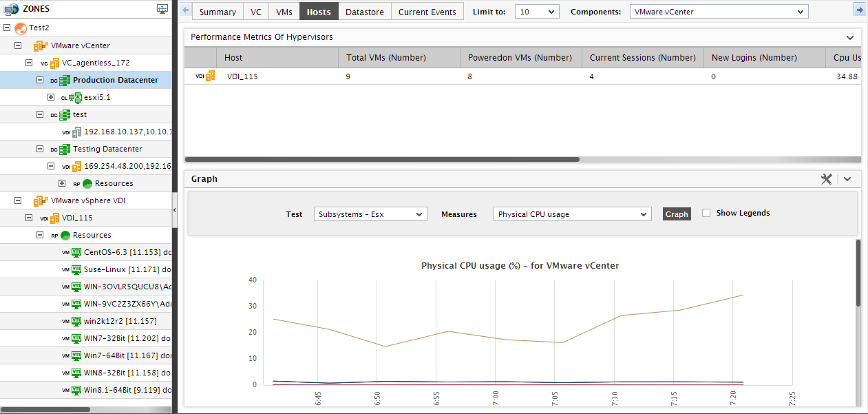Viewport: 868px width, 414px height.
Task: Click the right arrow after the Components dropdown
Action: [859, 10]
